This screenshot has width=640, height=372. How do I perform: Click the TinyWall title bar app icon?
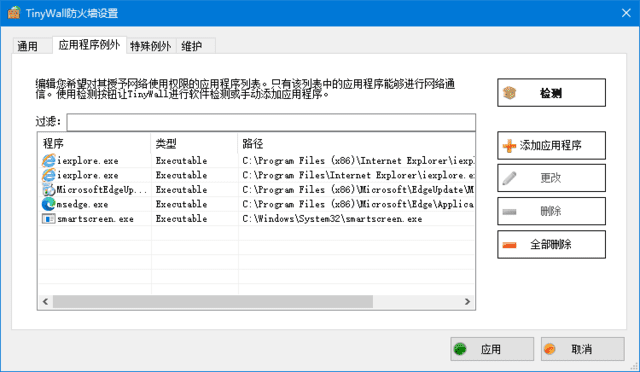tap(14, 13)
